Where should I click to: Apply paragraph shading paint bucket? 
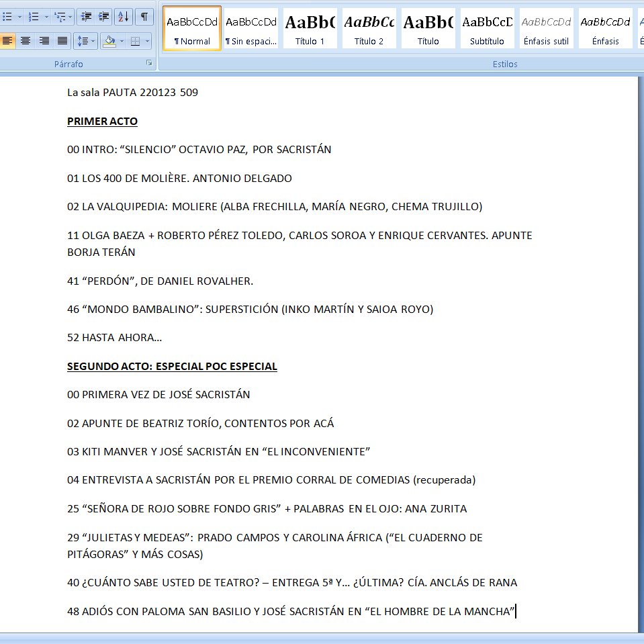pyautogui.click(x=109, y=41)
